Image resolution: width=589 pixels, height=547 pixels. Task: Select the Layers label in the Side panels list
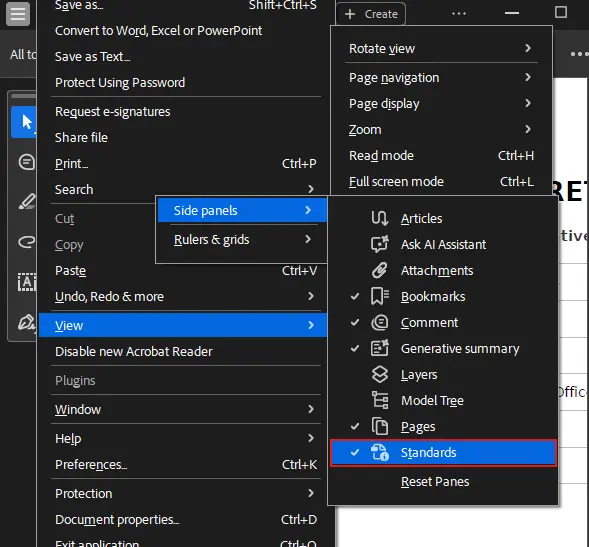[x=419, y=375]
